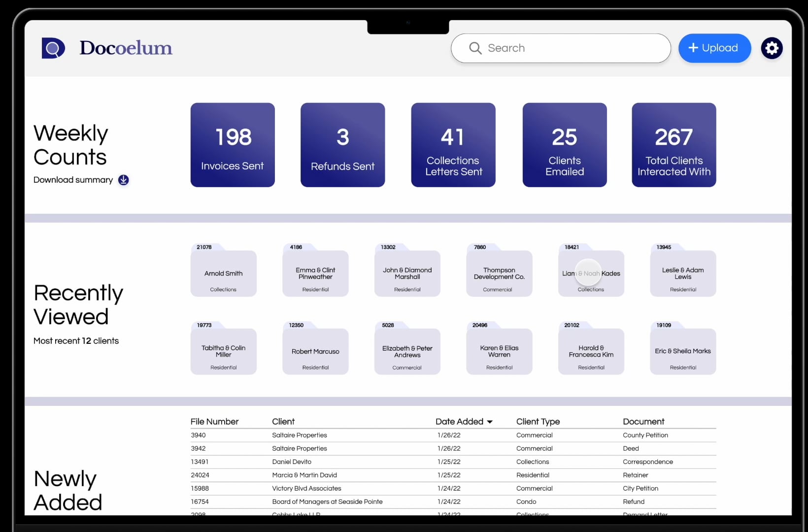Open the Arnold Smith client folder
This screenshot has width=808, height=532.
point(224,270)
